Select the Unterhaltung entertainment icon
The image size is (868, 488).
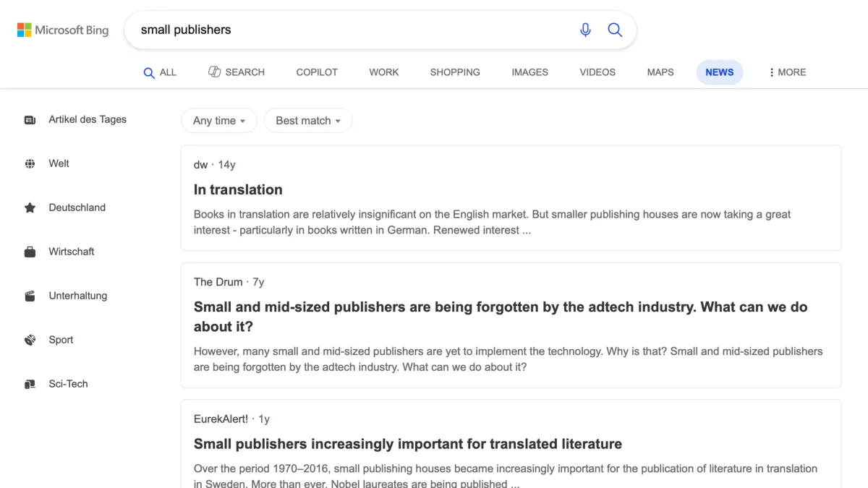coord(30,296)
